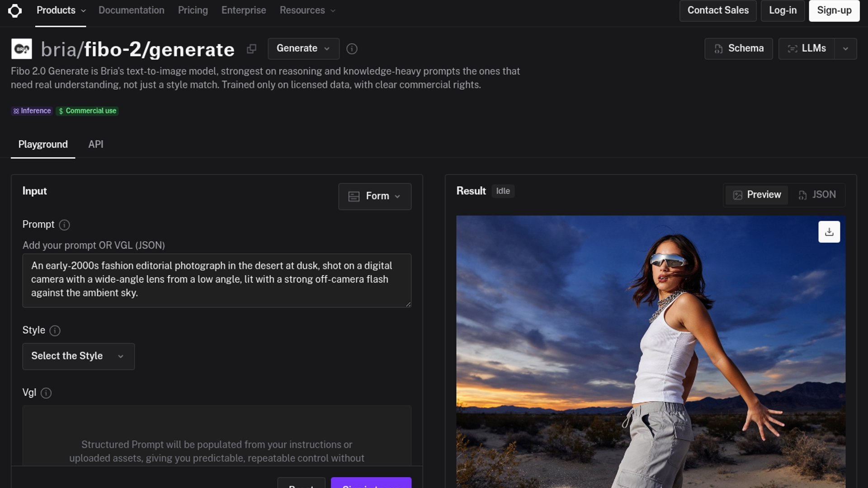
Task: Open the Generate endpoint dropdown
Action: 303,49
